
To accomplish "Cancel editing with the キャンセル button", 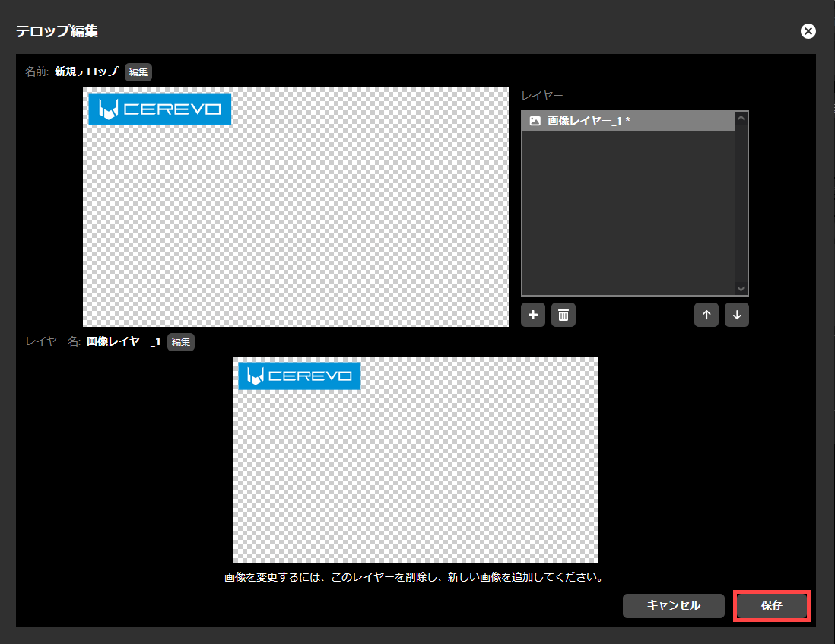I will point(673,605).
